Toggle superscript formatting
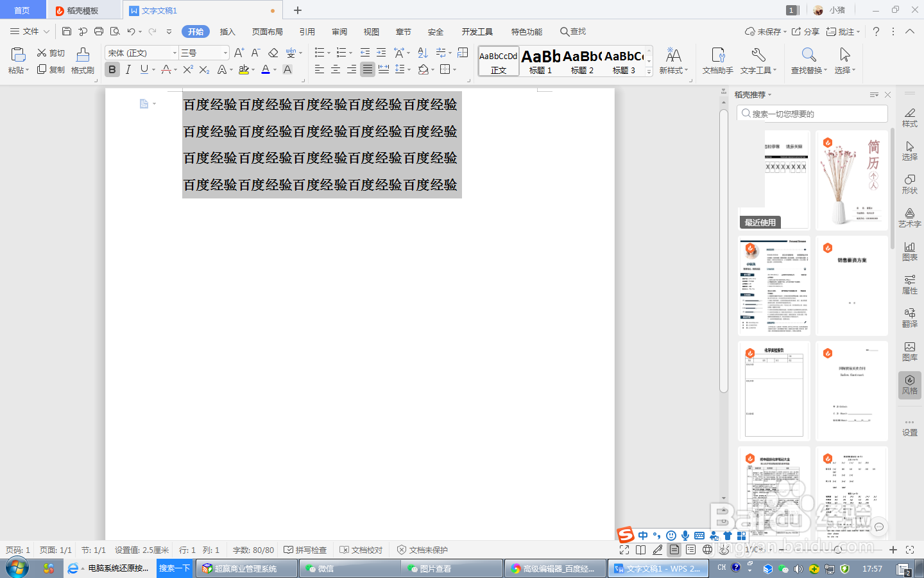The height and width of the screenshot is (578, 924). [187, 69]
